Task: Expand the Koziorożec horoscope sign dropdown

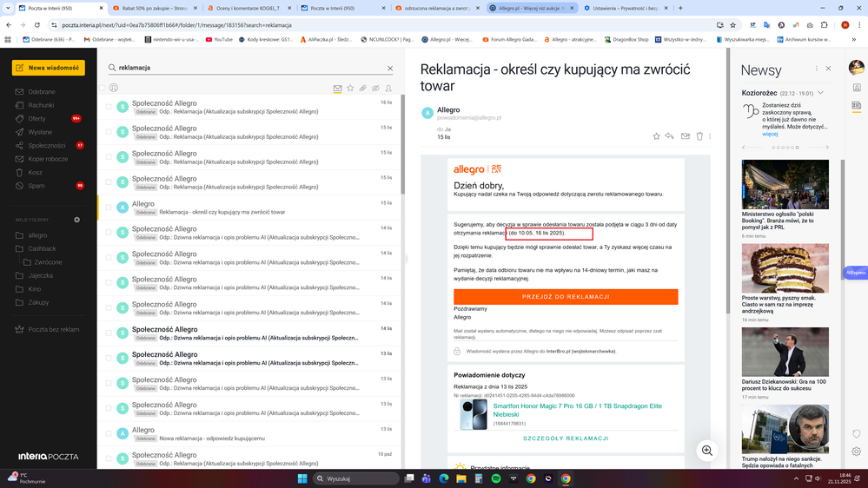Action: (x=820, y=93)
